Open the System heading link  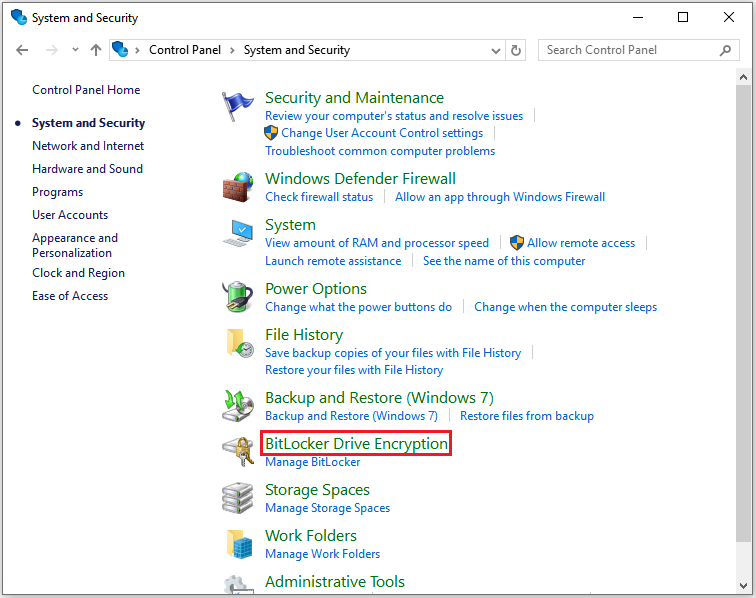pyautogui.click(x=290, y=225)
